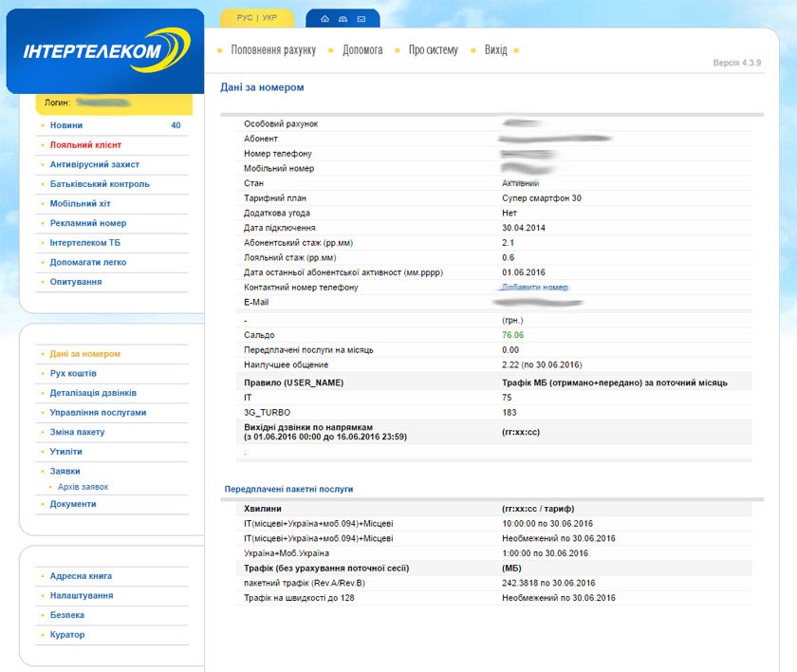The height and width of the screenshot is (672, 797).
Task: Switch language to РУС
Action: point(245,18)
